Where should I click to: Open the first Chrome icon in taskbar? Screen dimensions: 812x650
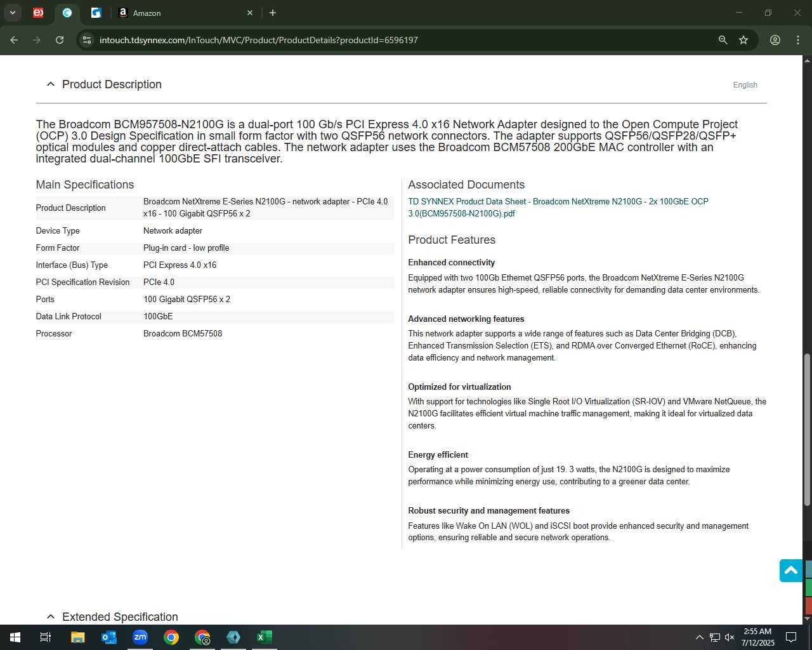(x=171, y=637)
